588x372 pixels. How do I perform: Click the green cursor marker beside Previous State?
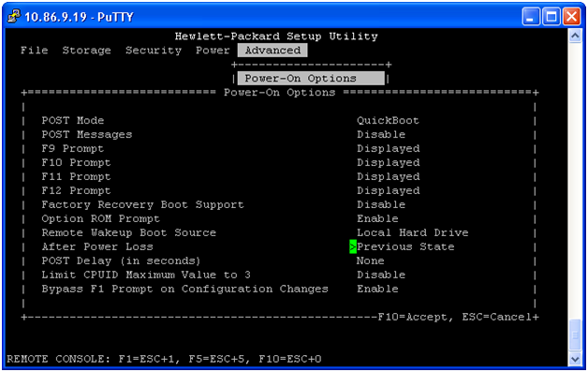coord(353,246)
